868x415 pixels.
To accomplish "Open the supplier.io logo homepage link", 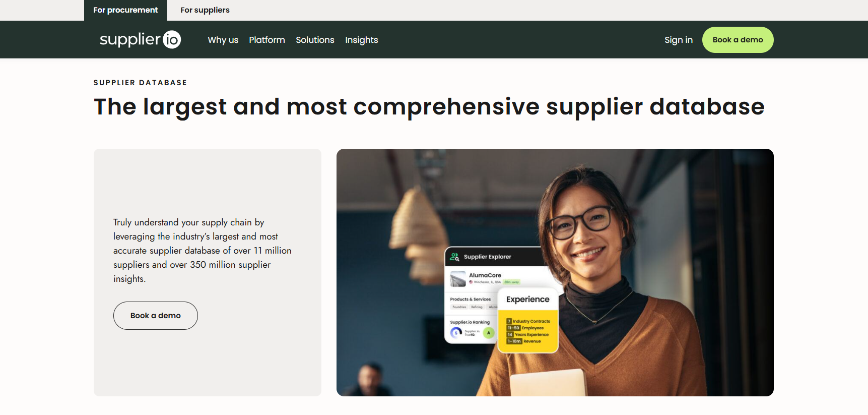I will coord(140,39).
